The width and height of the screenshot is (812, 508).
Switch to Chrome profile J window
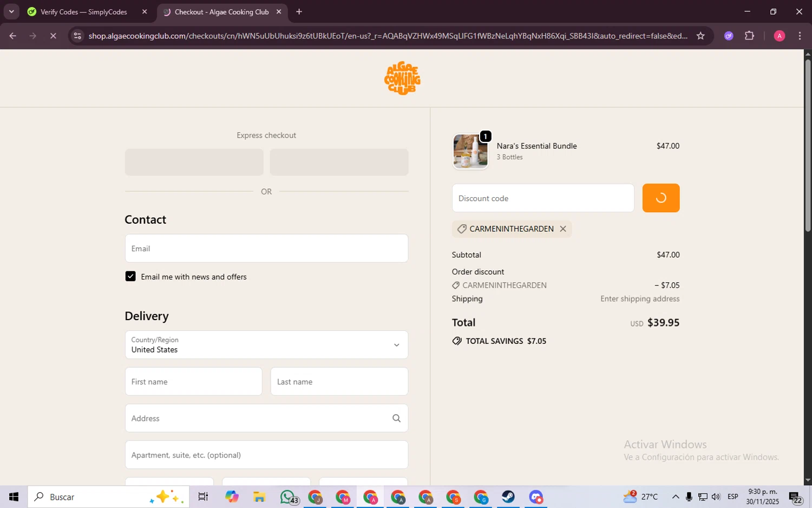click(316, 497)
